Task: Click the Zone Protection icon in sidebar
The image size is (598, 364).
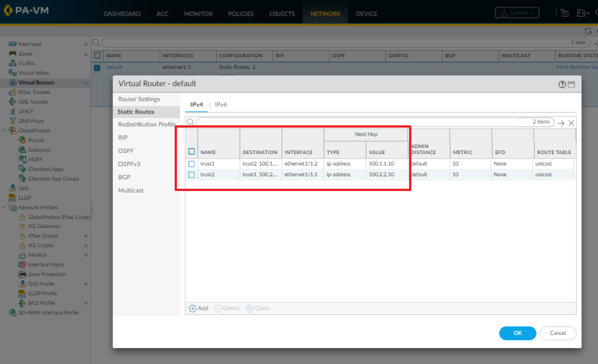Action: [22, 274]
